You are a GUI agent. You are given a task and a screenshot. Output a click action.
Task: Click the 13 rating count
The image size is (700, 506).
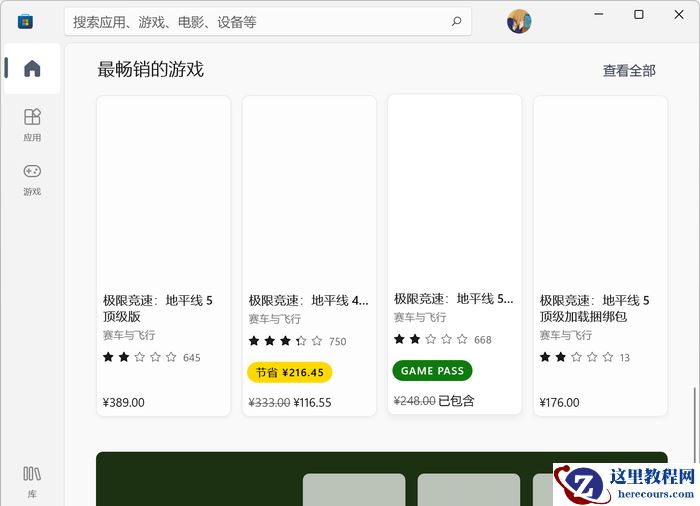[625, 357]
